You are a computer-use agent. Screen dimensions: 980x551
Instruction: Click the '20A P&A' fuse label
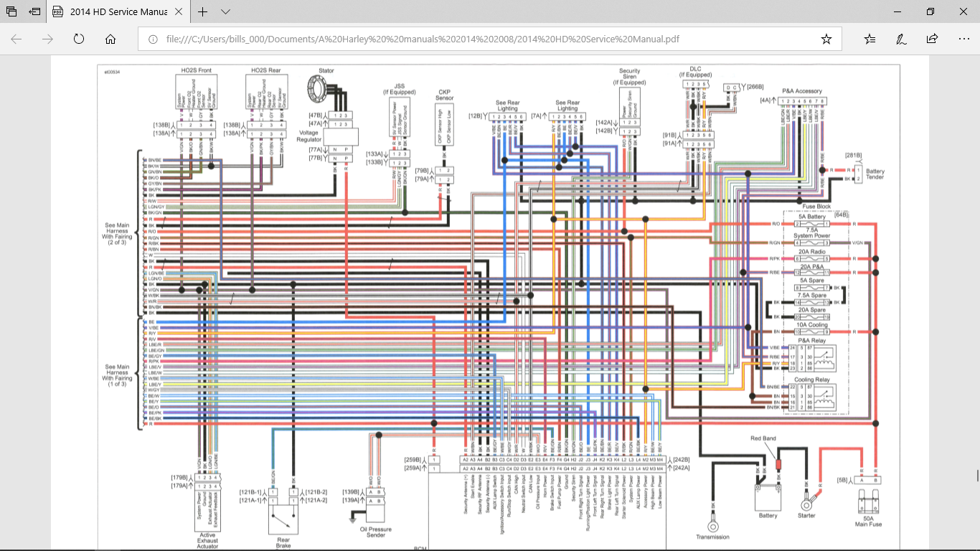pos(813,265)
